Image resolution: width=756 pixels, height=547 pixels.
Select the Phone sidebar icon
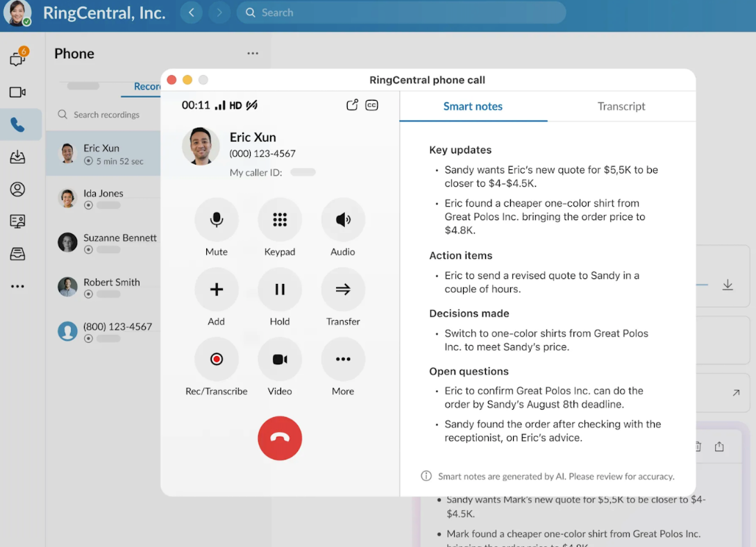coord(18,125)
